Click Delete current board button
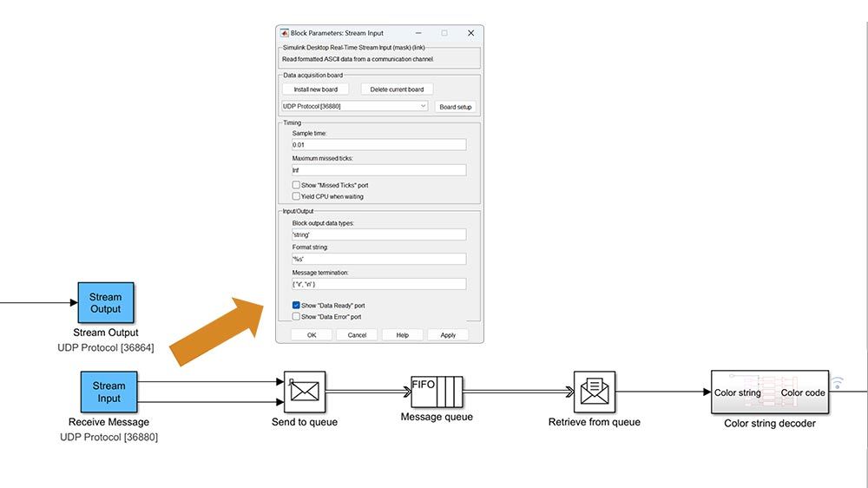 point(397,89)
